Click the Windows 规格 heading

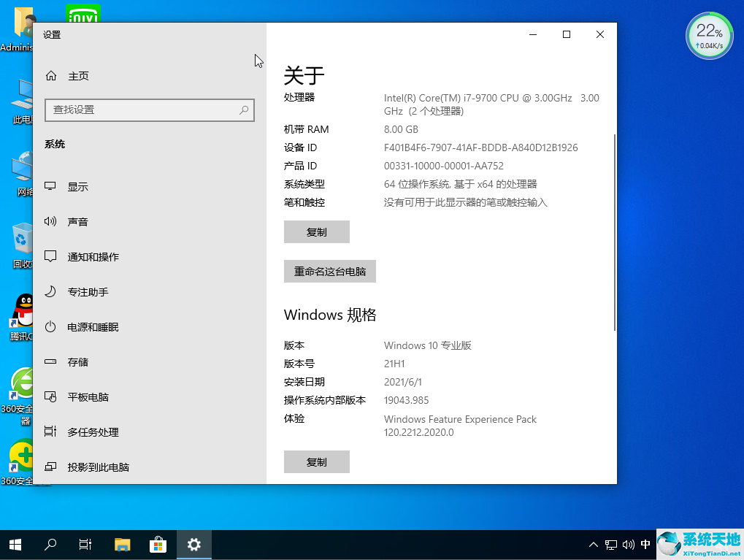330,315
